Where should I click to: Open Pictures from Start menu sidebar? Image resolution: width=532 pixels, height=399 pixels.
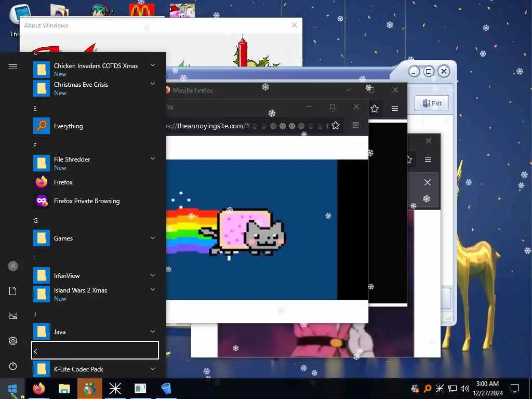(13, 316)
